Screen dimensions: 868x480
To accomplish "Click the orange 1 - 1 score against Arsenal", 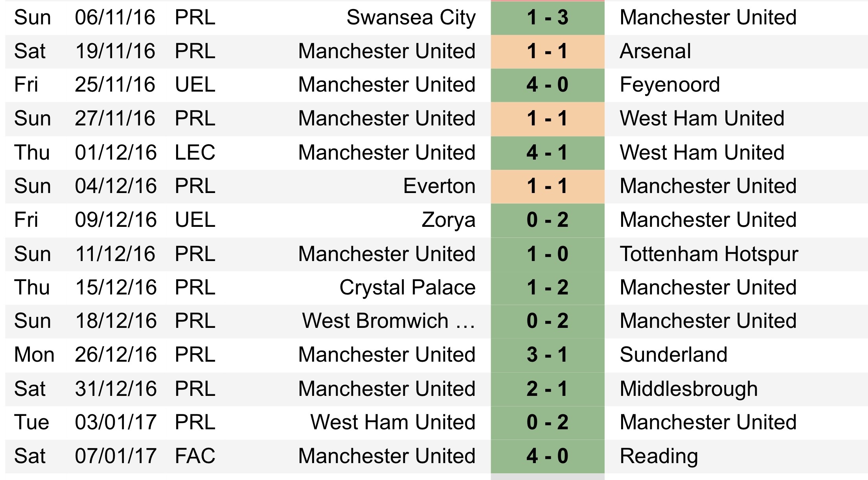I will pos(547,51).
